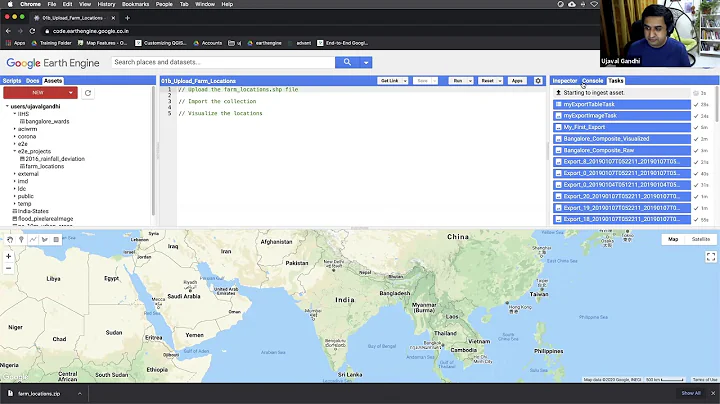Open the History menu in menu bar
Screen dimensions: 720x404
point(107,4)
